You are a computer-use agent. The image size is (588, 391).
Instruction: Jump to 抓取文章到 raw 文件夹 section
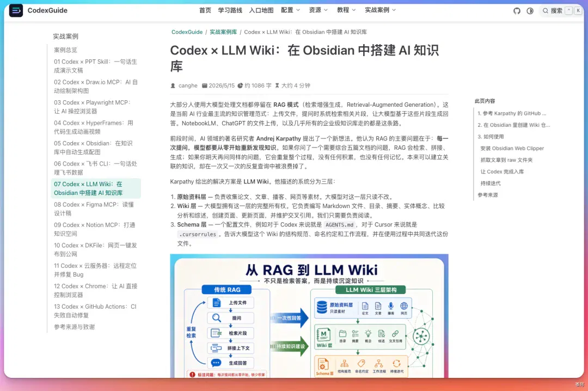pos(507,160)
